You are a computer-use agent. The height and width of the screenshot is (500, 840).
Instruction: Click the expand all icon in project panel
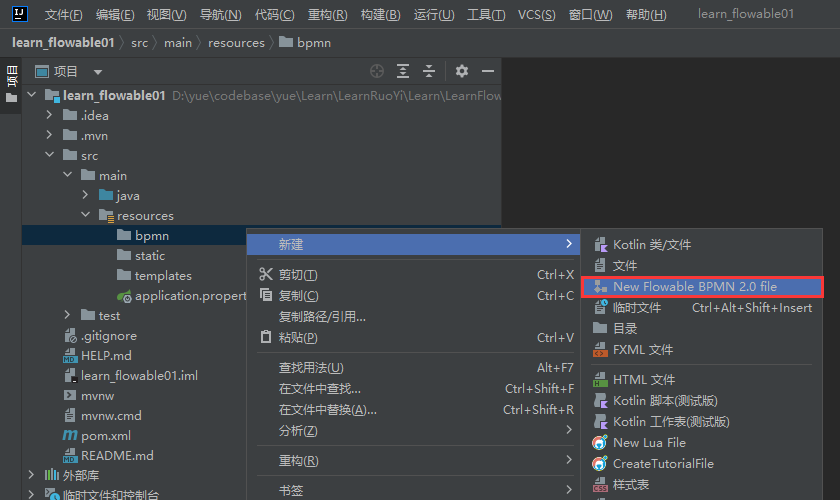point(403,71)
